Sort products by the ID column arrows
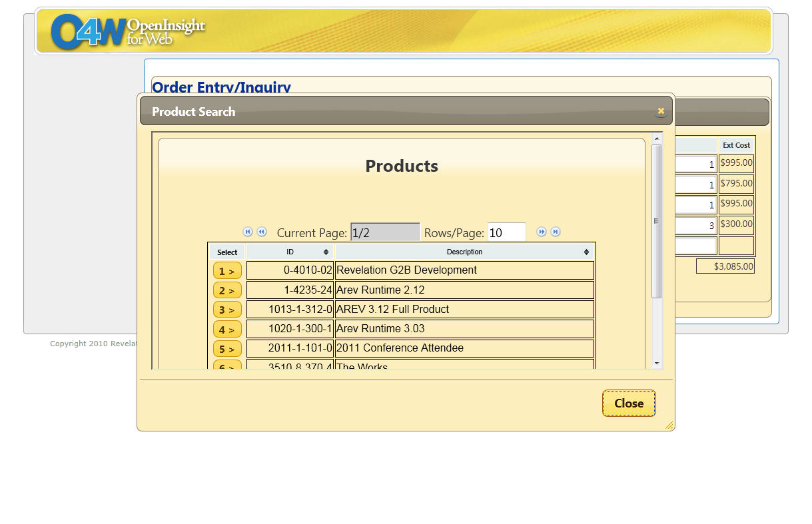812x524 pixels. pos(326,252)
